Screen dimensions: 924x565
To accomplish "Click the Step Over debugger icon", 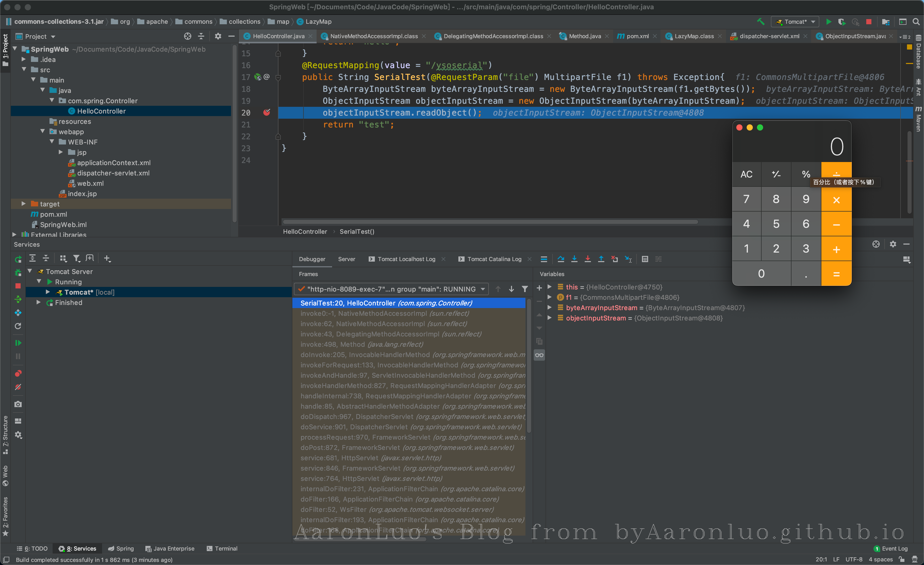I will coord(561,259).
